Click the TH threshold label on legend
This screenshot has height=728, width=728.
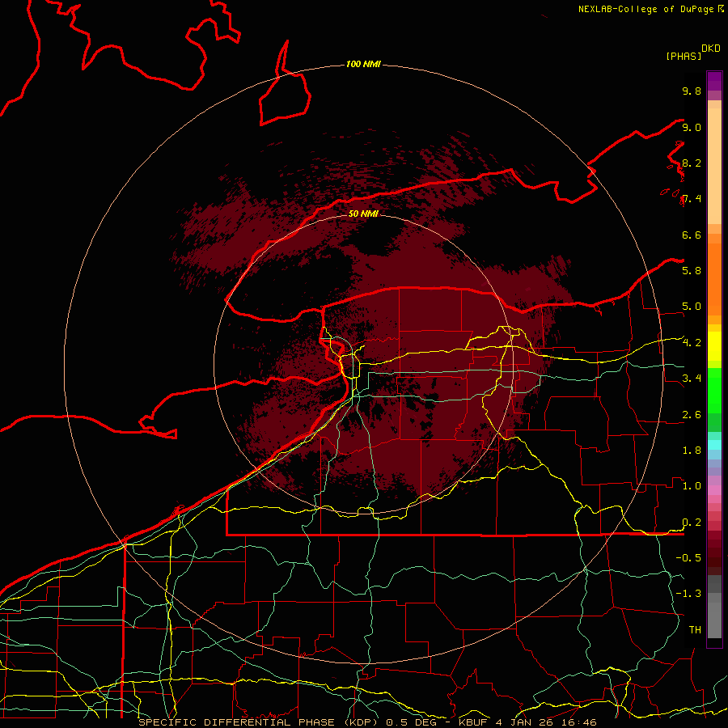695,629
